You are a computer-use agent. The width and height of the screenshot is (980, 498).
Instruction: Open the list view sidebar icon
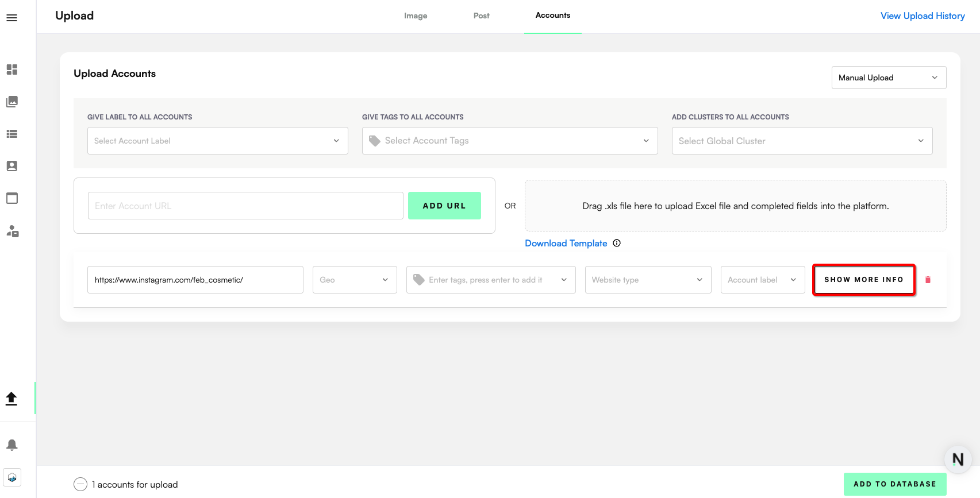point(12,134)
